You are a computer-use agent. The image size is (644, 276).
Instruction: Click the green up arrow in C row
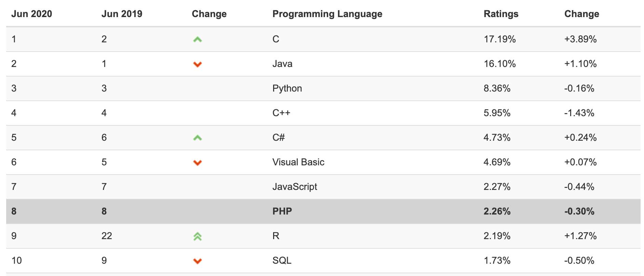pyautogui.click(x=197, y=40)
